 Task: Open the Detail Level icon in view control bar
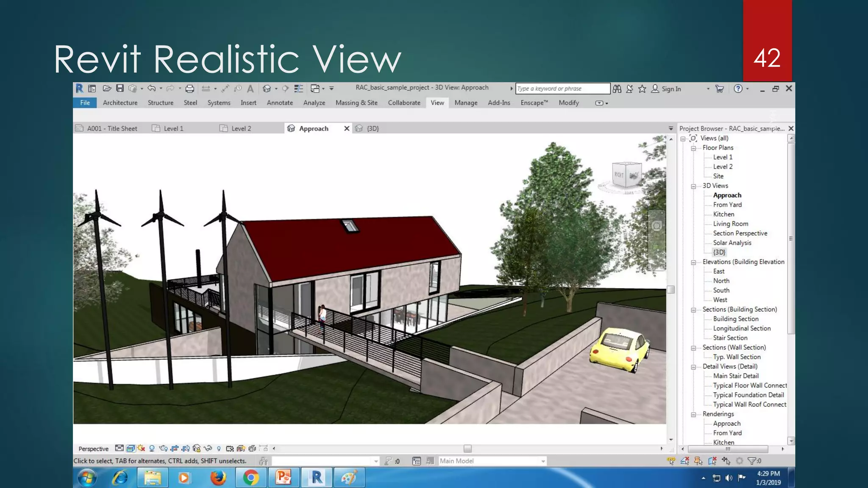click(120, 448)
